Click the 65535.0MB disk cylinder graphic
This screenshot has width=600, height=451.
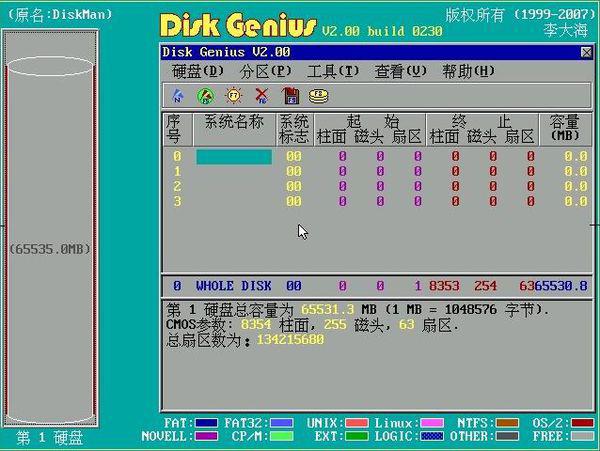click(x=50, y=242)
